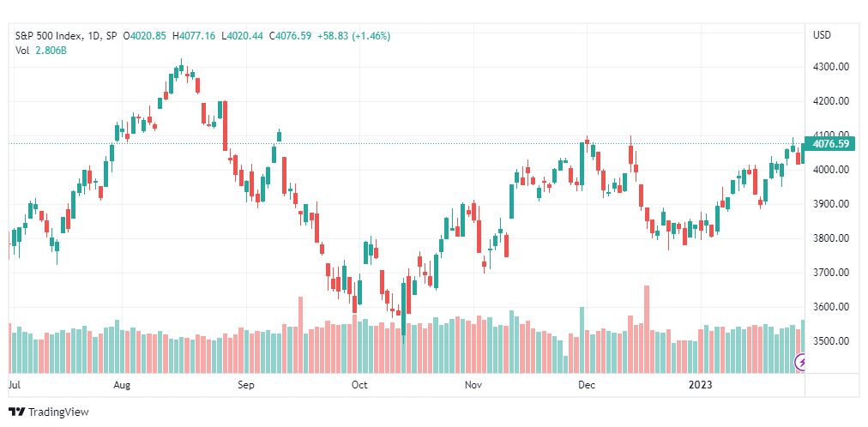The width and height of the screenshot is (868, 427).
Task: Click the Nov label on time axis
Action: [473, 385]
